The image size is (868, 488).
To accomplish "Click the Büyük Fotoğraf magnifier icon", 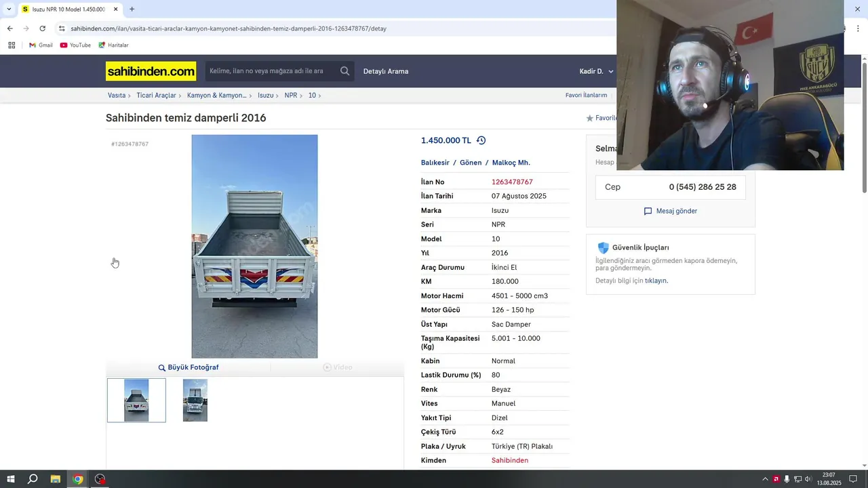I will point(162,367).
